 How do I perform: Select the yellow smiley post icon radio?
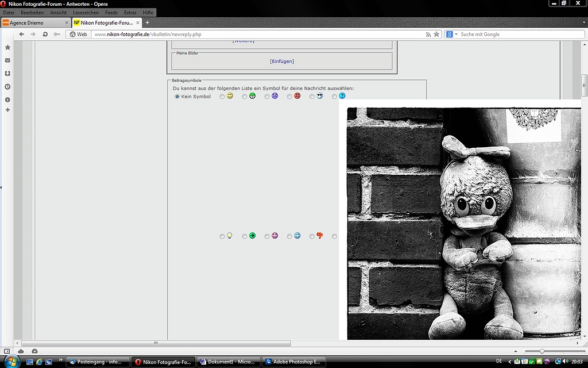coord(222,97)
